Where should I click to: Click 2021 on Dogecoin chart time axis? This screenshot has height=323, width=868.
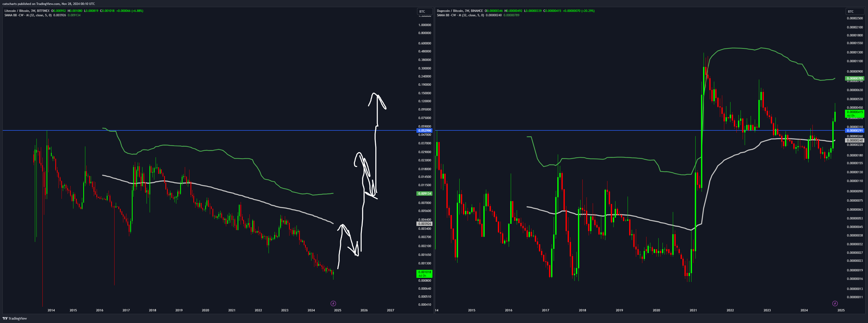pos(693,310)
